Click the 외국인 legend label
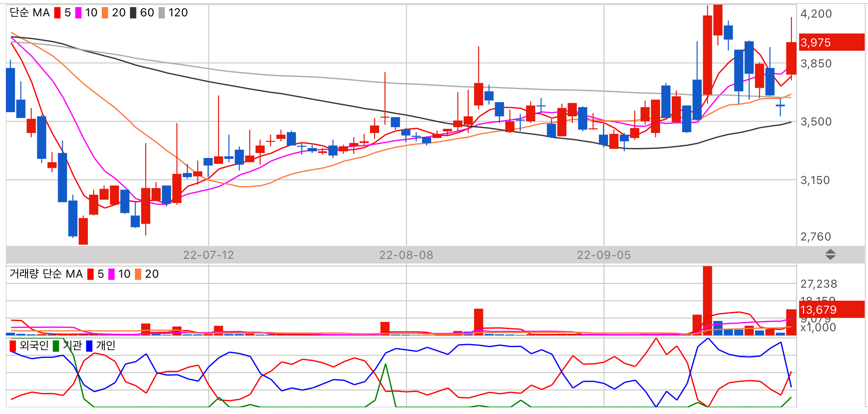The width and height of the screenshot is (868, 414). 34,345
